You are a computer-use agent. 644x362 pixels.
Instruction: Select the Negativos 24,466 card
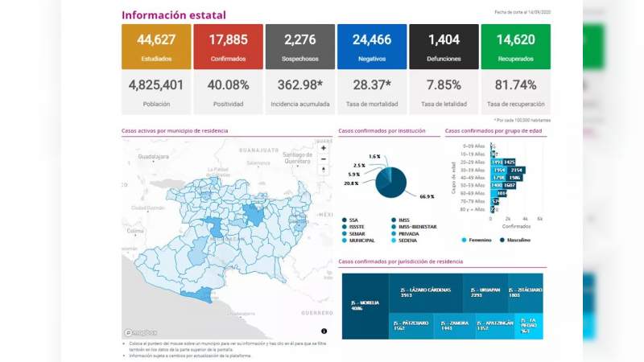pyautogui.click(x=372, y=47)
